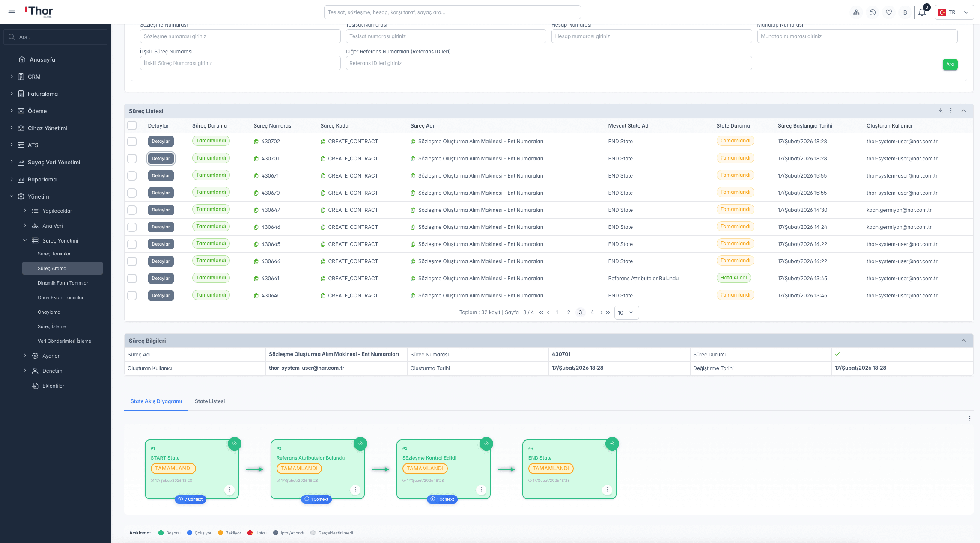Click the favorites heart icon
The image size is (980, 543).
[x=889, y=12]
